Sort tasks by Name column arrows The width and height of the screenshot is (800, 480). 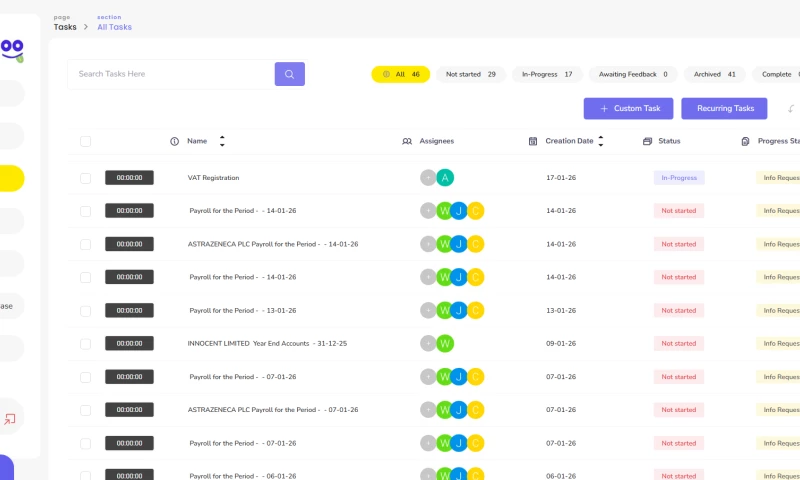click(x=222, y=141)
